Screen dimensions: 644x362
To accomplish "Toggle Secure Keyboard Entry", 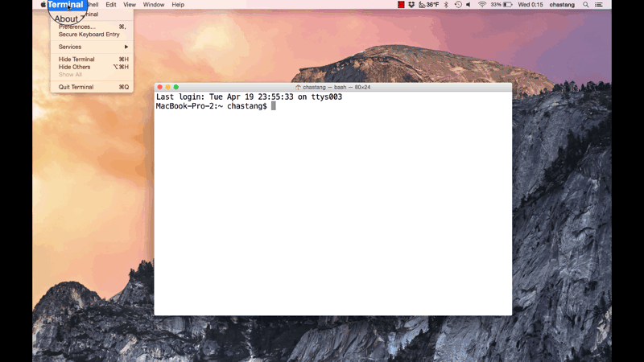I will click(x=92, y=35).
